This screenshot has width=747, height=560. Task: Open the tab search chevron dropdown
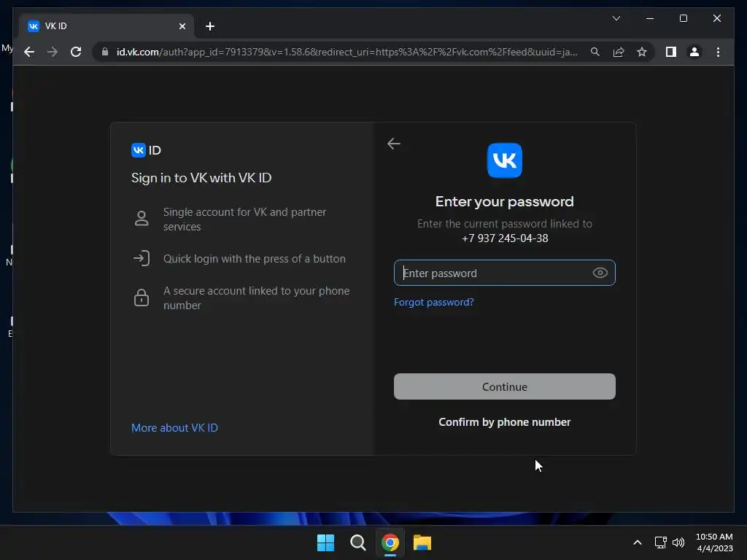[x=616, y=18]
